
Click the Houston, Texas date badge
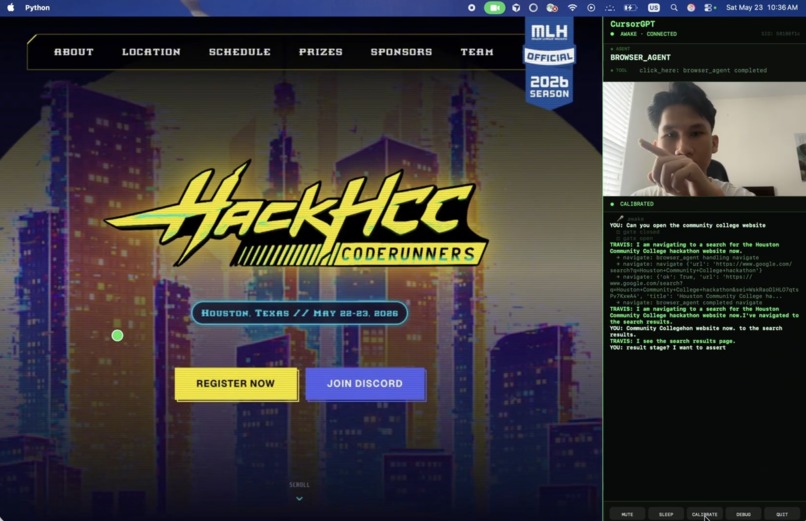[300, 313]
